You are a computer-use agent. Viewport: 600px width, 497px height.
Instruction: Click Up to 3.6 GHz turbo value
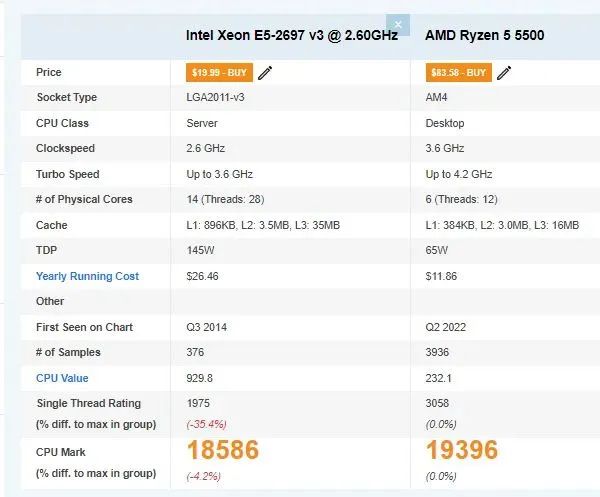[x=220, y=174]
